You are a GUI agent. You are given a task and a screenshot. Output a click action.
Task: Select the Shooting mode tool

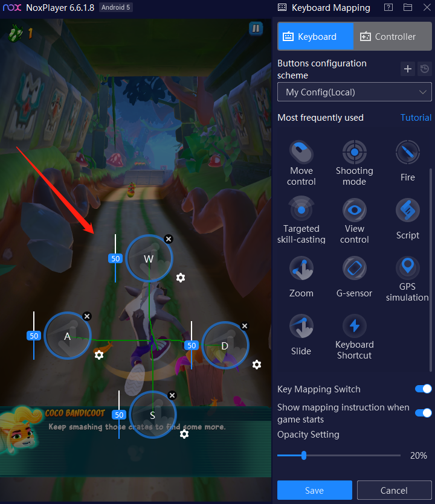pyautogui.click(x=354, y=163)
